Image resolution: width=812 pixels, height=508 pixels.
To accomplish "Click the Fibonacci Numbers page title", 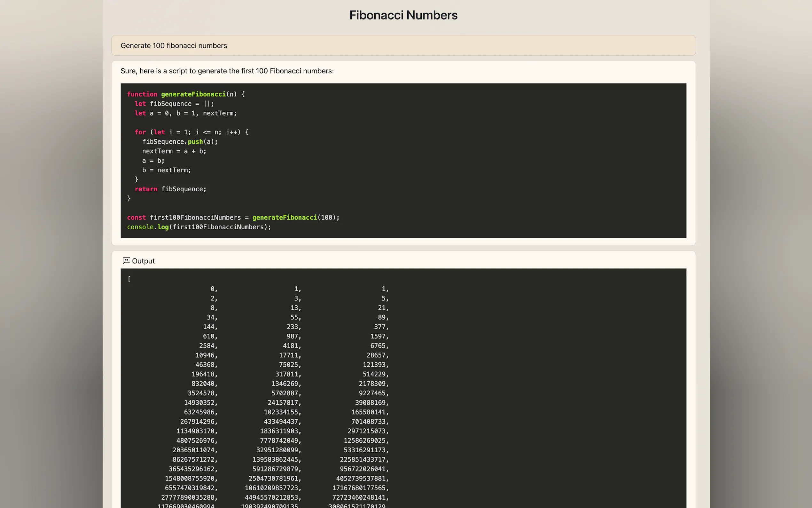I will [403, 15].
